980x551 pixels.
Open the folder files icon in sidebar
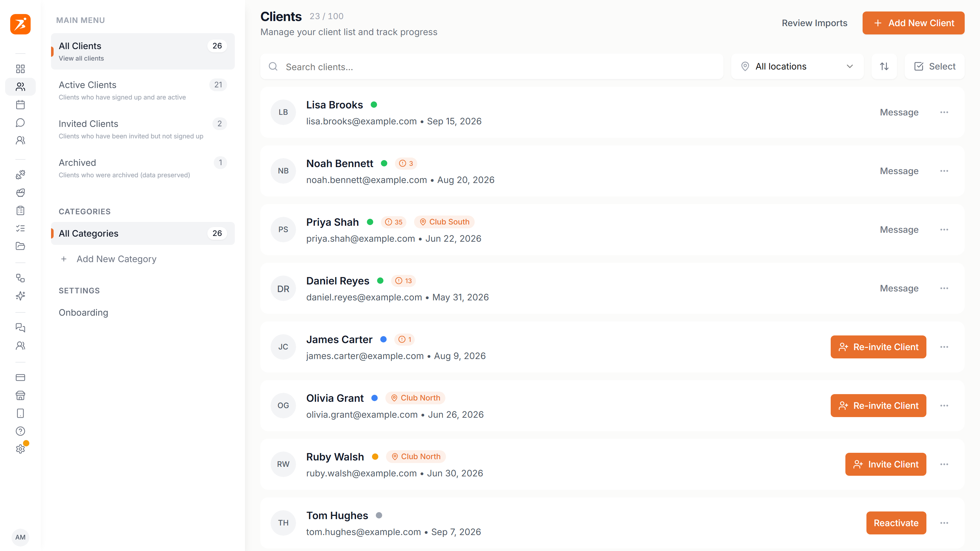tap(20, 246)
